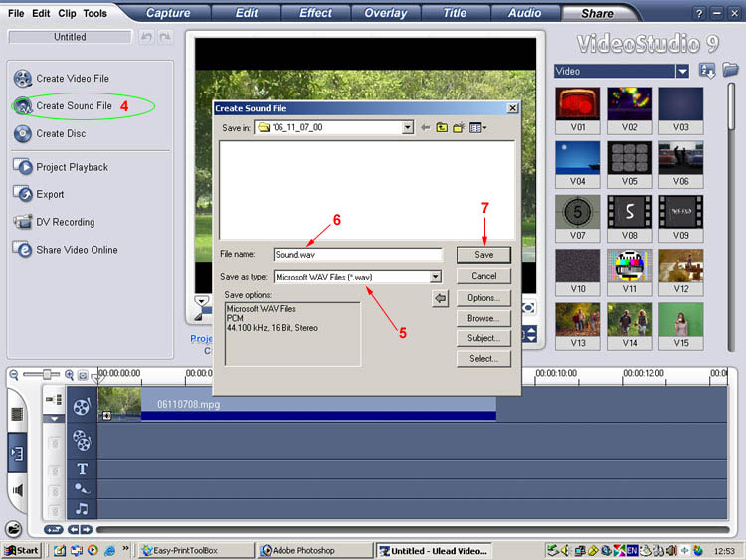Click the Create New Folder icon in dialog

[458, 127]
